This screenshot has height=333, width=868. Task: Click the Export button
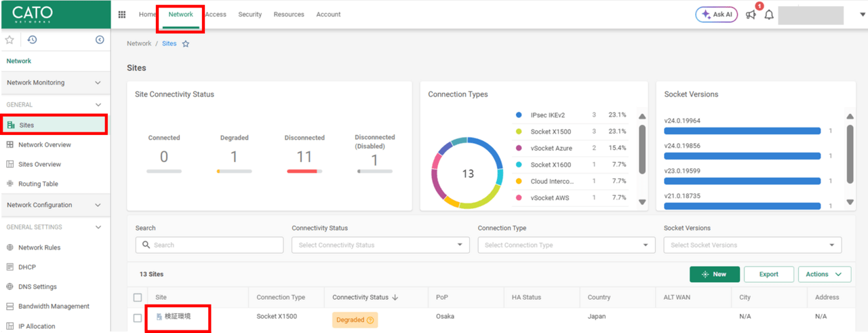[x=768, y=274]
